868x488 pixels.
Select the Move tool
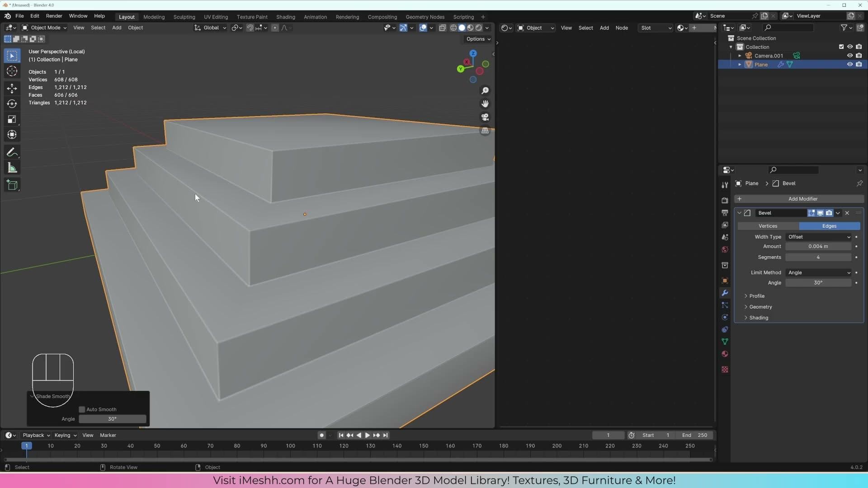point(12,89)
